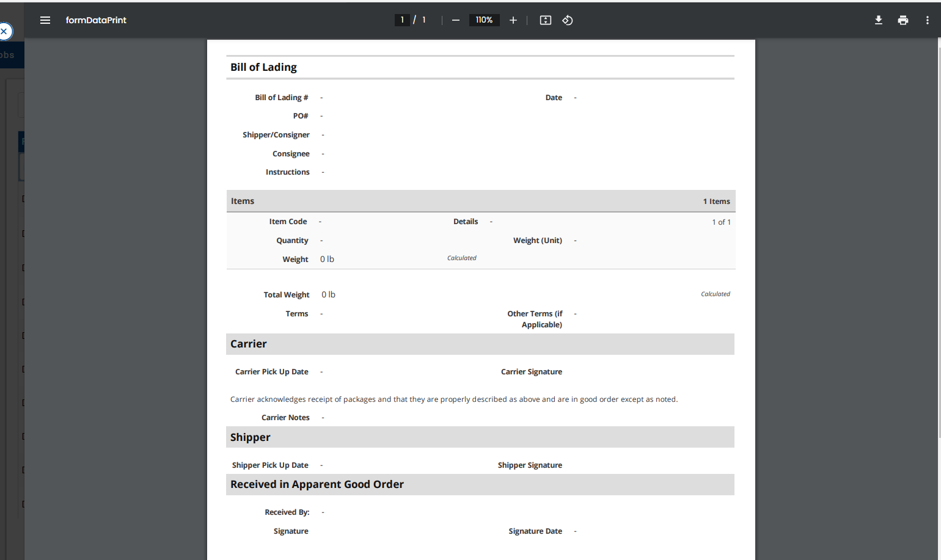Click the Carrier Pick Up Date label
The image size is (941, 560).
(272, 372)
